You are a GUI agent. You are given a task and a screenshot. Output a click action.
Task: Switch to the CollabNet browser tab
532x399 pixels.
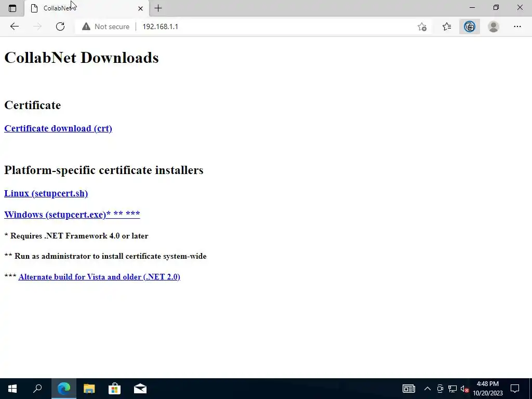(87, 8)
